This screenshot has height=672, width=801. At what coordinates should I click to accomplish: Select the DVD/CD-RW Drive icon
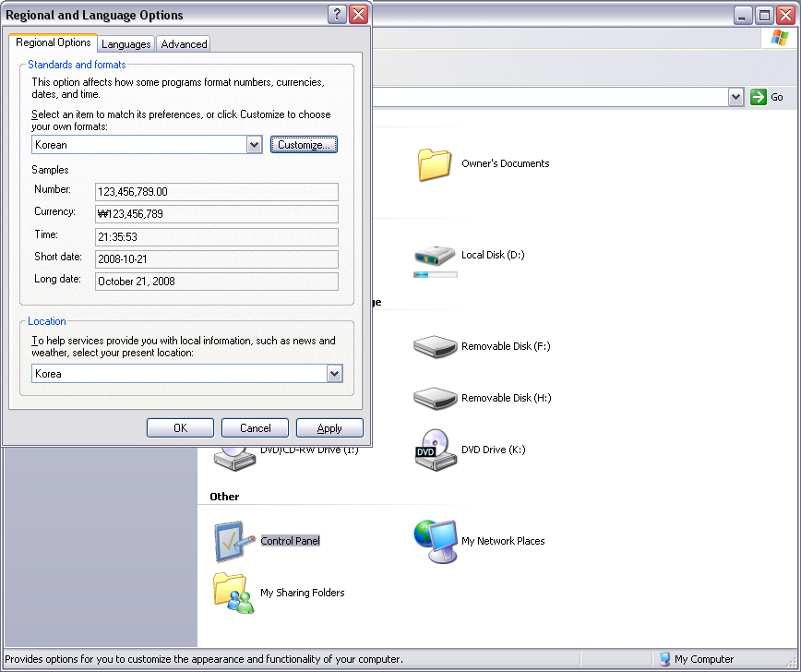234,459
